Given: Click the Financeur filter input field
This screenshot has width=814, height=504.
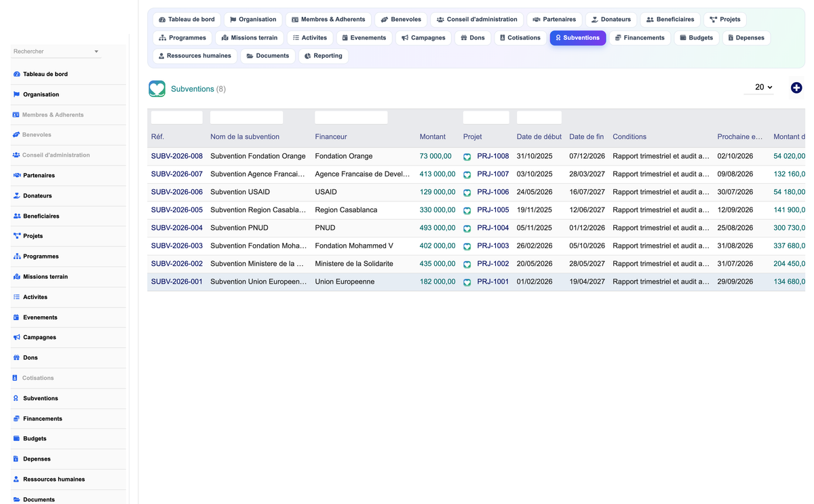Looking at the screenshot, I should tap(351, 117).
